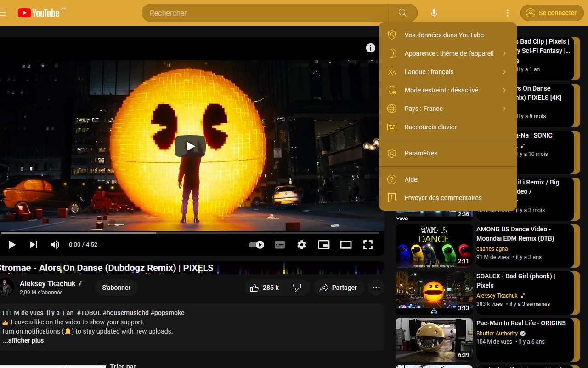Open Pays France submenu
Screen dimensions: 588x368
pos(448,109)
